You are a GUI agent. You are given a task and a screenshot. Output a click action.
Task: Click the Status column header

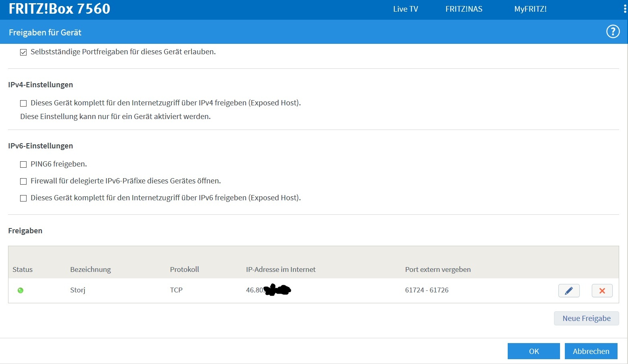[23, 269]
